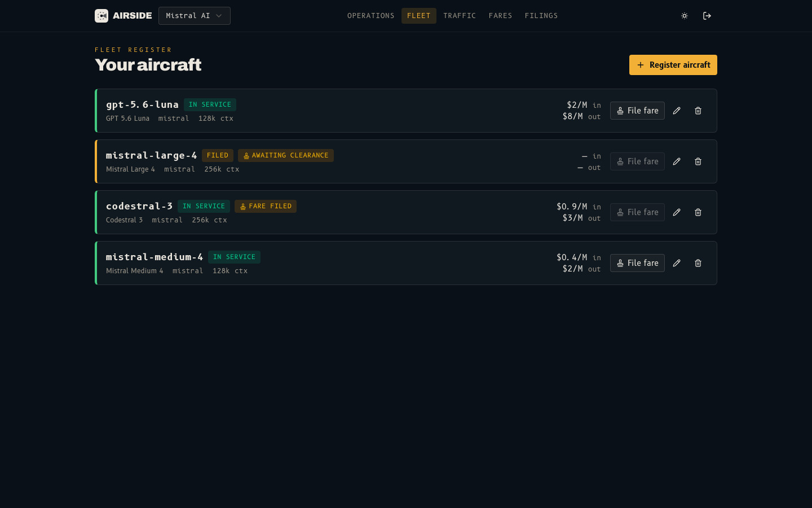This screenshot has height=508, width=812.
Task: Click the FILED status badge
Action: pyautogui.click(x=218, y=155)
